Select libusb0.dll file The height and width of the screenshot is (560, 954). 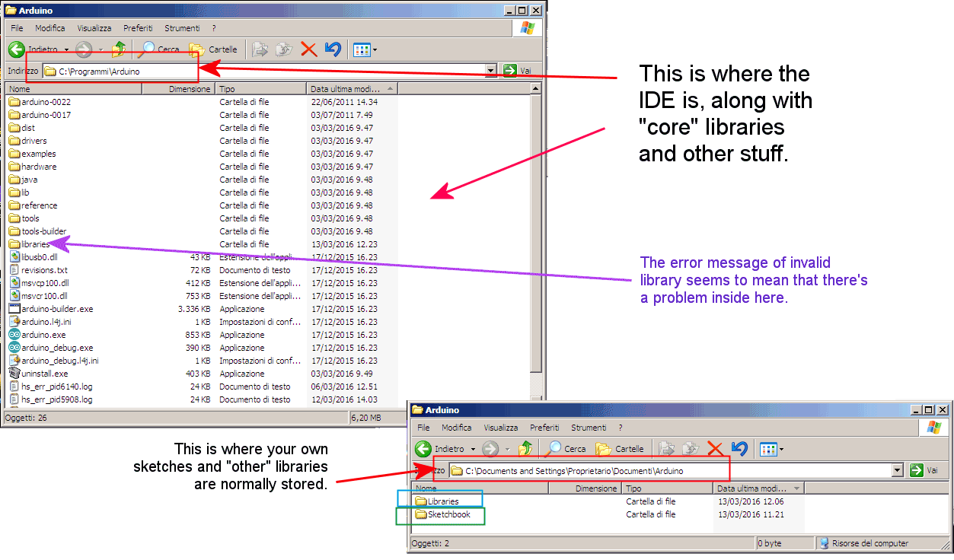pos(34,257)
